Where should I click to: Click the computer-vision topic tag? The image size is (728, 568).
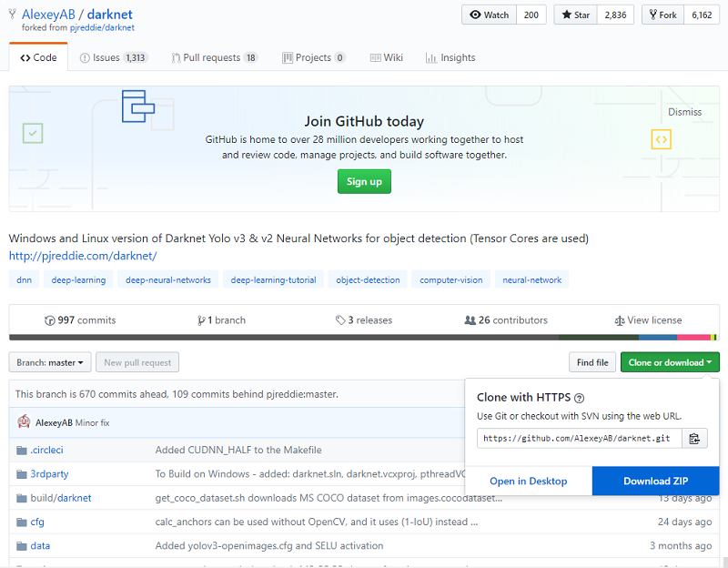point(450,280)
